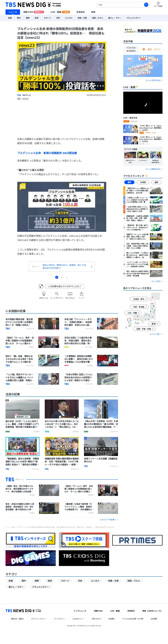The image size is (168, 644).
Task: Click the footer TBS NEWS DIG logo
Action: pyautogui.click(x=23, y=610)
